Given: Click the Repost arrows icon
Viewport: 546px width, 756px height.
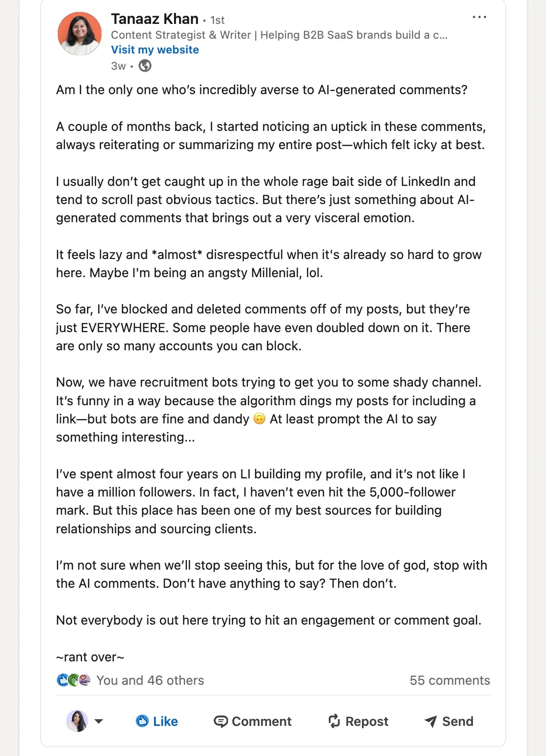Looking at the screenshot, I should (x=334, y=722).
